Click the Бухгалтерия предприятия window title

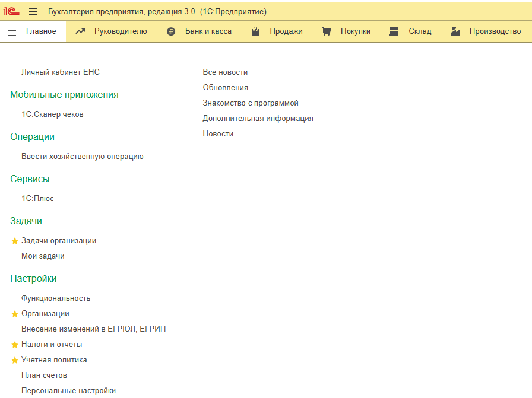coord(157,11)
